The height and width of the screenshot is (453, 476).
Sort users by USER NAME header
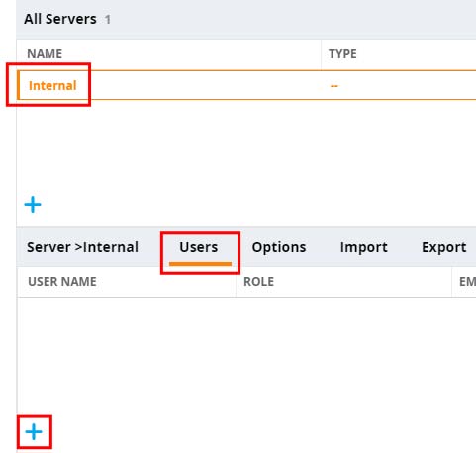pyautogui.click(x=62, y=282)
